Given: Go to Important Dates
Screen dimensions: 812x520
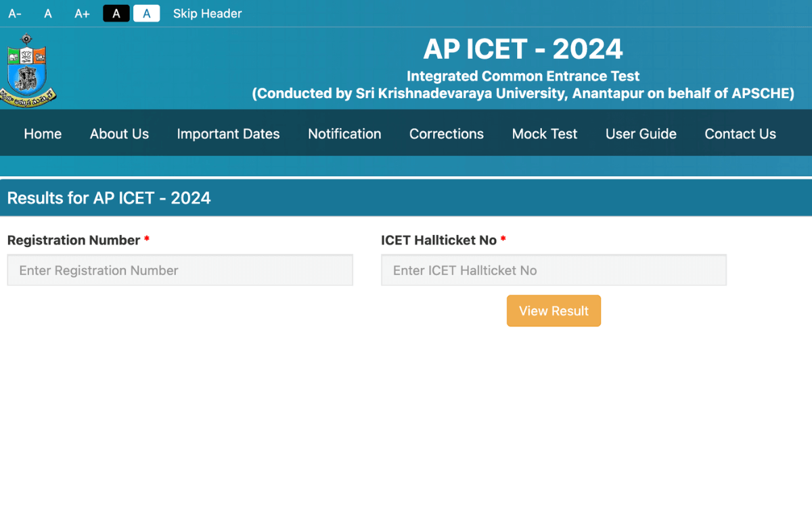Looking at the screenshot, I should point(228,134).
